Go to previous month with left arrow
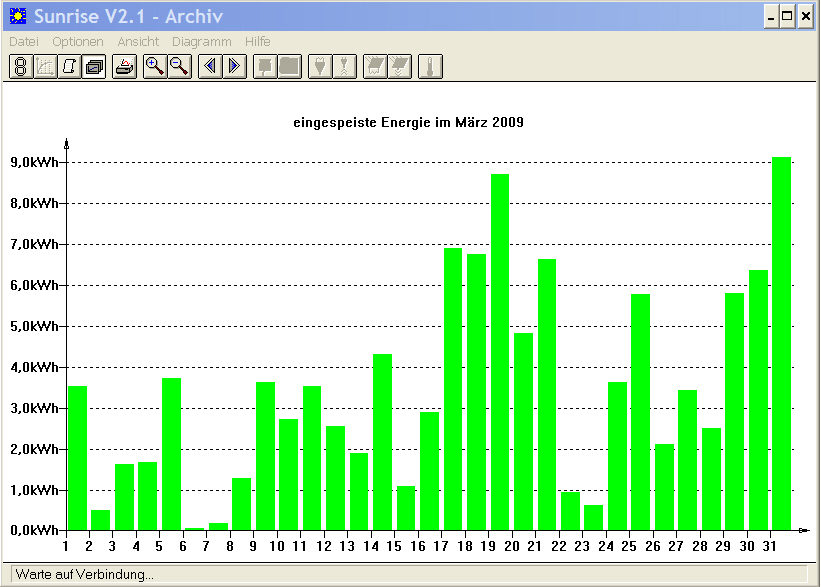The height and width of the screenshot is (587, 821). click(210, 67)
